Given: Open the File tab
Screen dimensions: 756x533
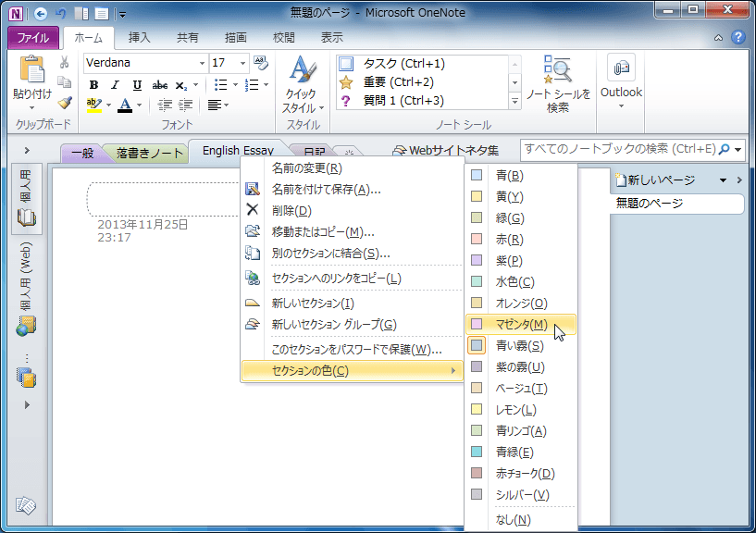Looking at the screenshot, I should coord(33,38).
